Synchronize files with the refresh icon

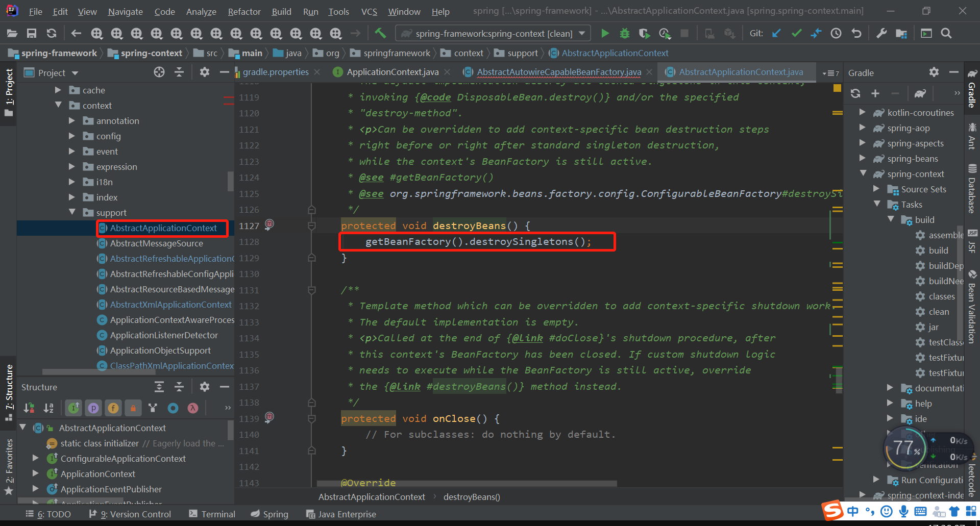click(52, 33)
